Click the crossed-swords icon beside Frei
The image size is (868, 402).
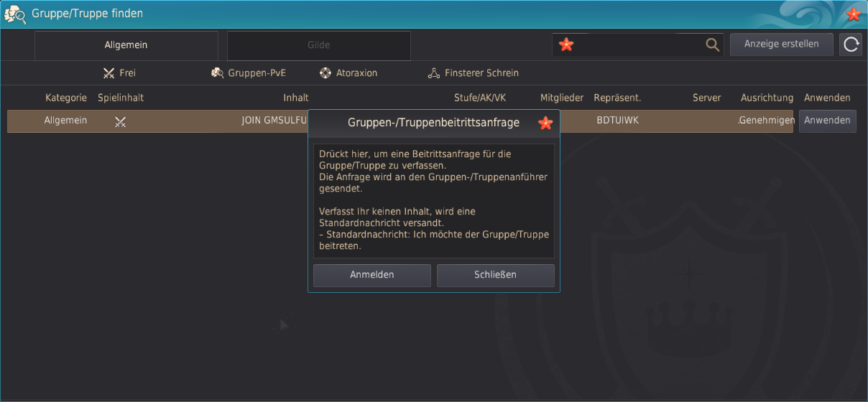tap(109, 73)
